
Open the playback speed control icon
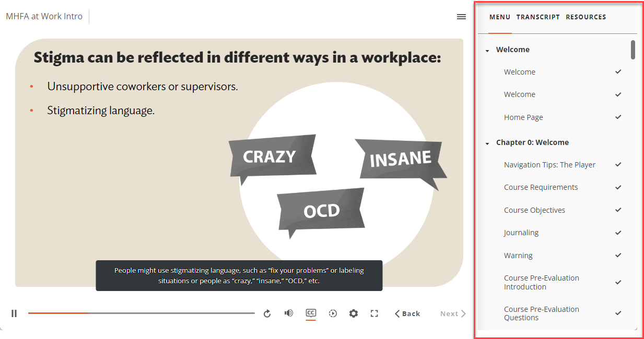[x=333, y=313]
